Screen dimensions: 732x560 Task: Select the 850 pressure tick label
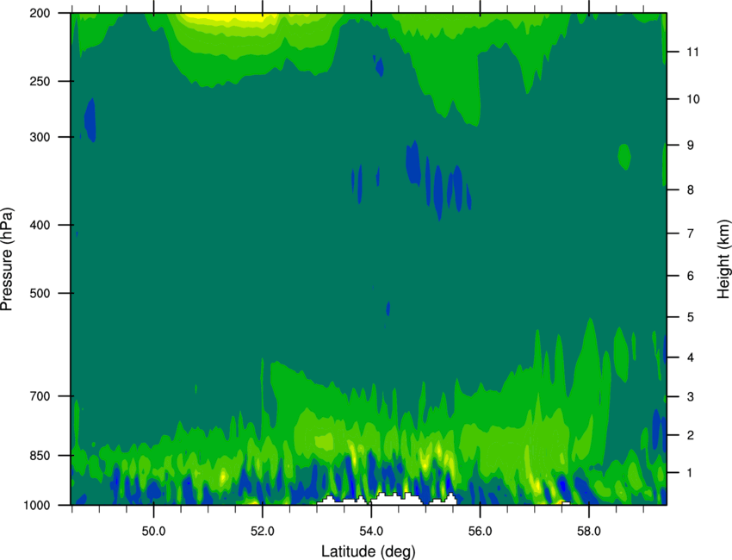[x=40, y=456]
